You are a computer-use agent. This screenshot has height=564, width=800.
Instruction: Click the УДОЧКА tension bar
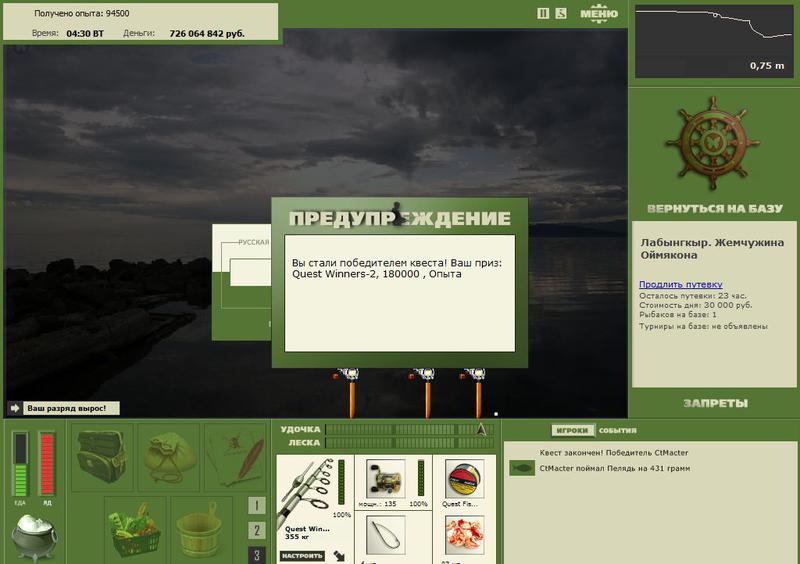click(409, 430)
